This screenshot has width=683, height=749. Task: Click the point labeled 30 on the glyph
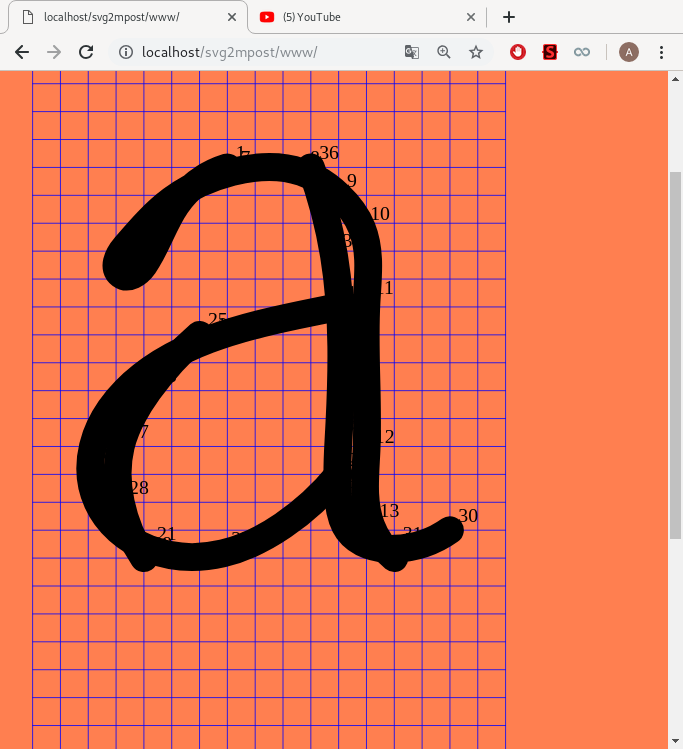pyautogui.click(x=466, y=517)
